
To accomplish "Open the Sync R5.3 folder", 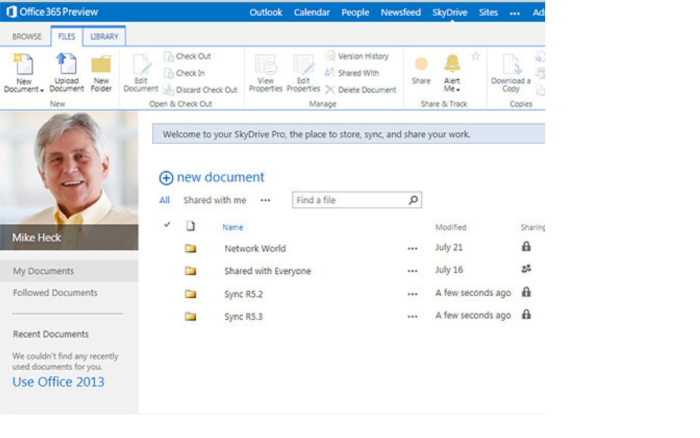I will click(243, 317).
